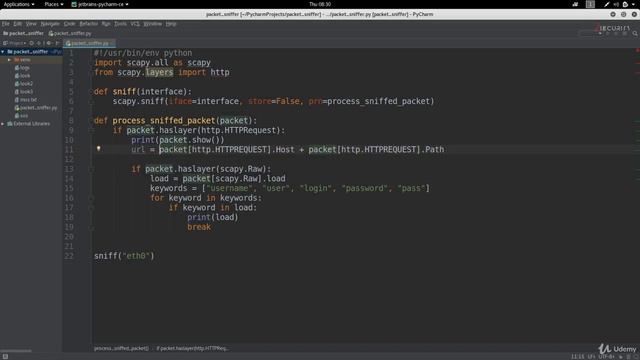The width and height of the screenshot is (640, 360).
Task: Toggle the tool window buttons at the bottom-left corner
Action: click(x=5, y=356)
